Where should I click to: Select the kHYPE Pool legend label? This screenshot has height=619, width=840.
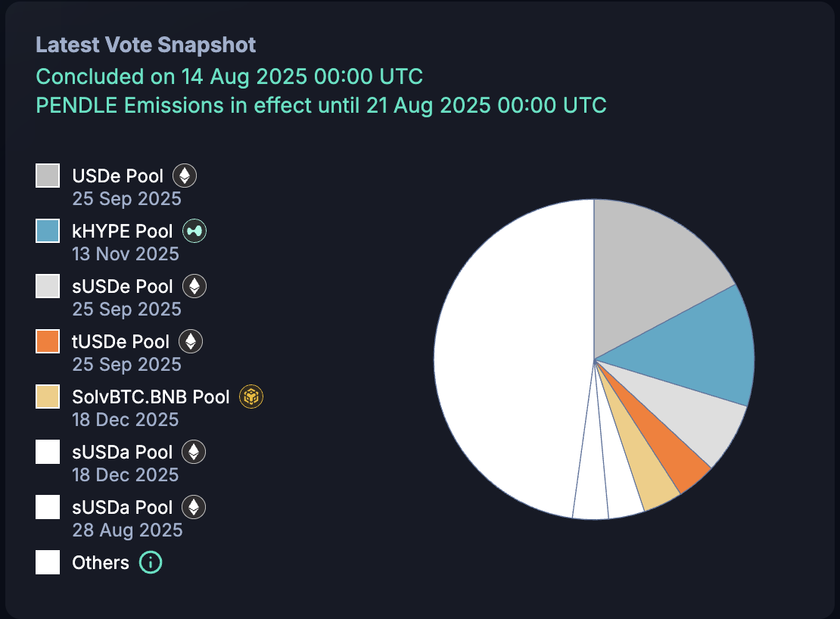pos(123,232)
